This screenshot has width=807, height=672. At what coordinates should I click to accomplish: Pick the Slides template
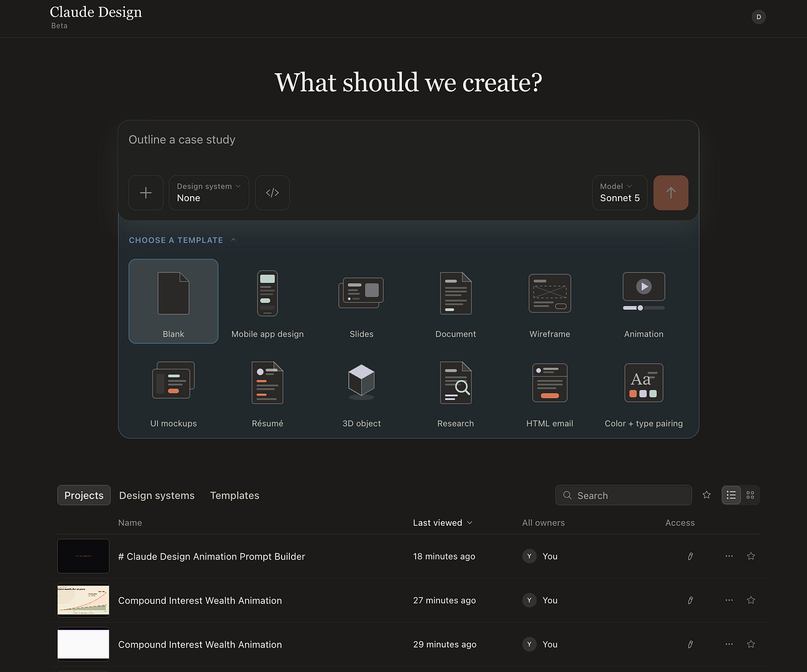(x=361, y=301)
